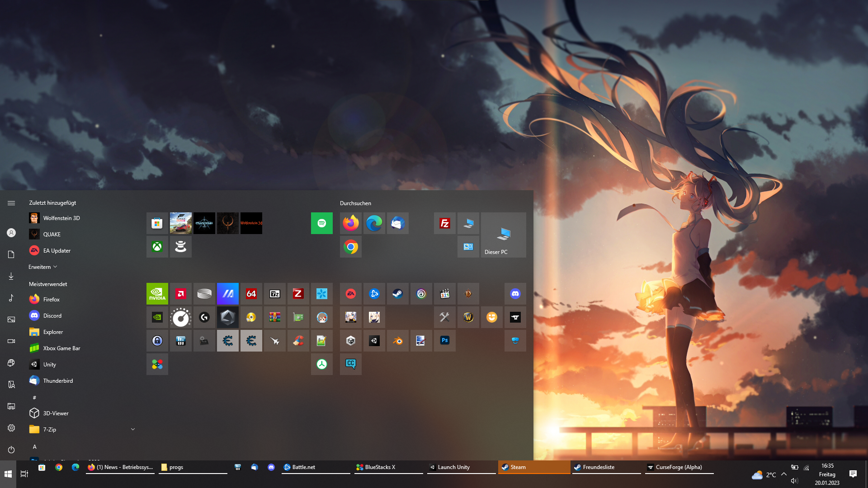Open the NVIDIA GeForce tile
Viewport: 868px width, 488px height.
point(157,294)
